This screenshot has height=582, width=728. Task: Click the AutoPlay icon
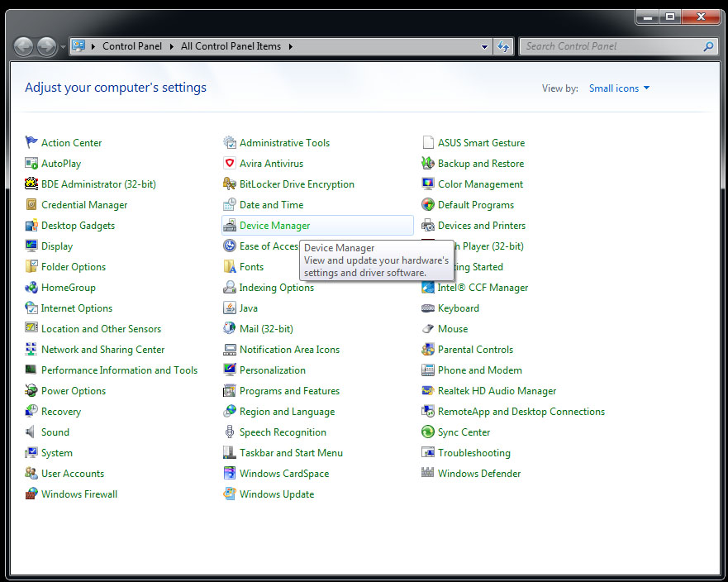pyautogui.click(x=31, y=163)
